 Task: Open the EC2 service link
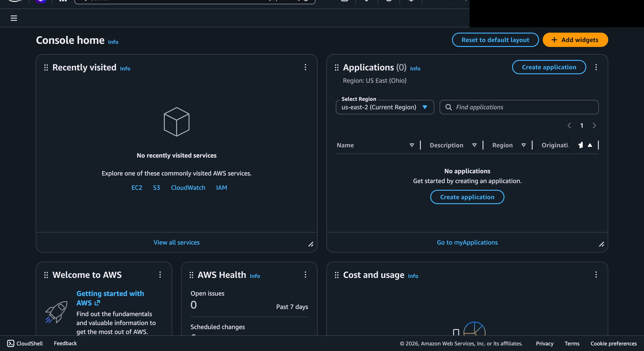point(137,188)
